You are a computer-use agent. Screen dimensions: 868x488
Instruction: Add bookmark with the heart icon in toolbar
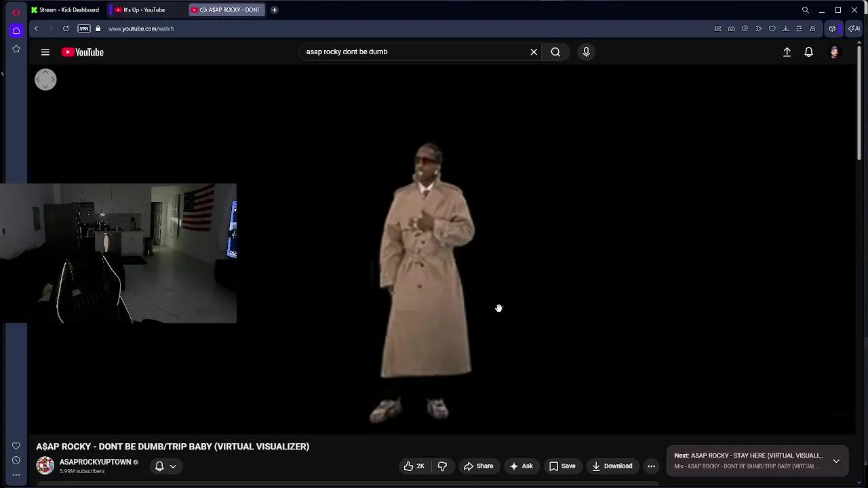coord(772,28)
